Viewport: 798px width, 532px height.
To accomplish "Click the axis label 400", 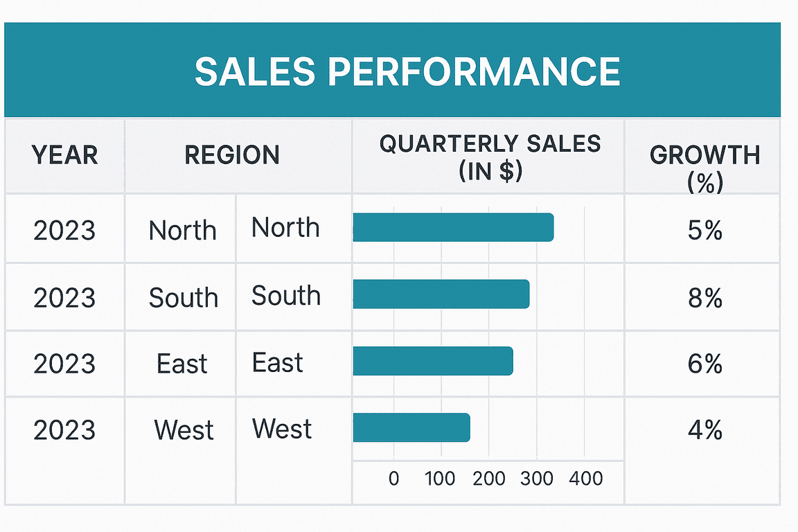I will click(x=586, y=479).
